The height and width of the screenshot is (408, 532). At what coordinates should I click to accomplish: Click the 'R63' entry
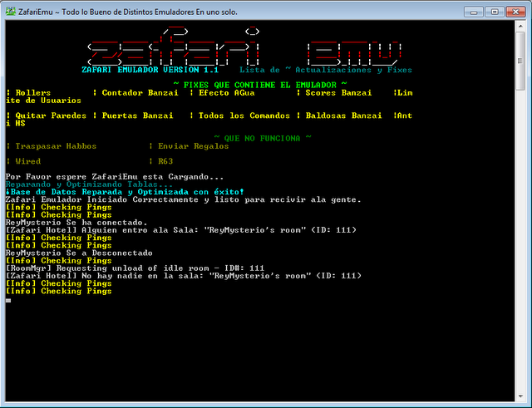pos(165,161)
